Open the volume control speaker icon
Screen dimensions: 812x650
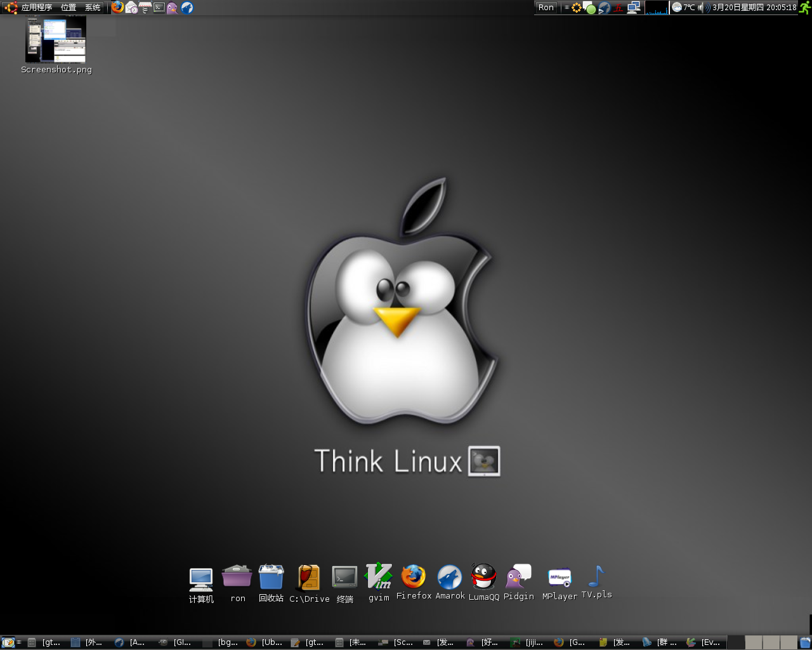tap(704, 8)
